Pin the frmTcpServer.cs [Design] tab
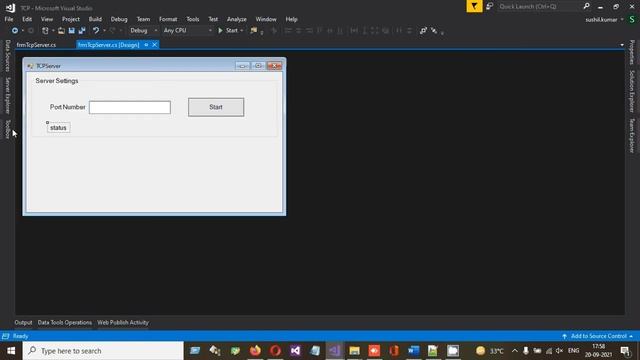Image resolution: width=640 pixels, height=360 pixels. (x=146, y=45)
